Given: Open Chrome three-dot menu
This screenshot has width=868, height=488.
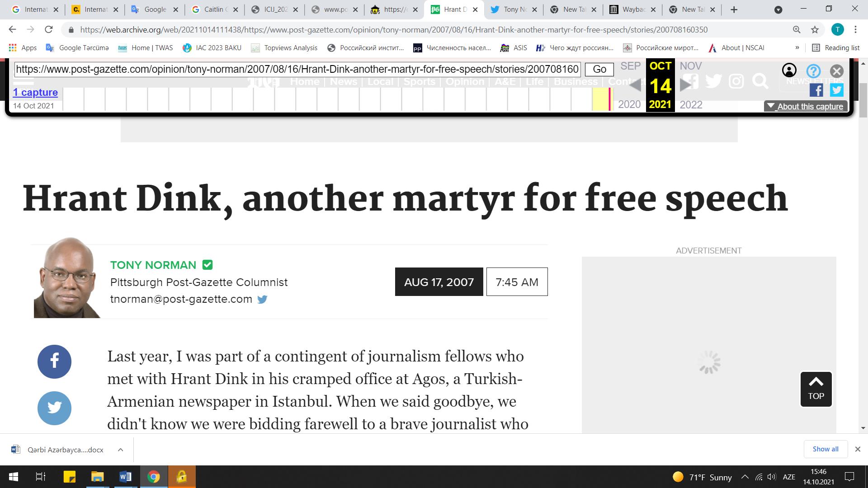Looking at the screenshot, I should point(855,30).
